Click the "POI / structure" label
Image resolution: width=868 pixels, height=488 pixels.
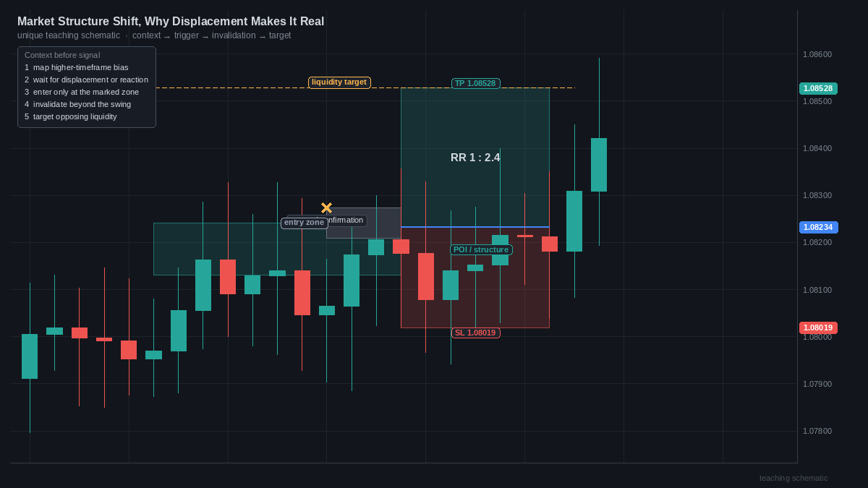click(481, 249)
